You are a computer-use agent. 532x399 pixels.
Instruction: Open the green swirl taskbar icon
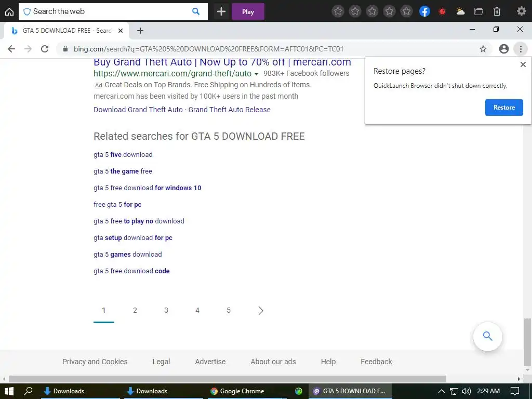(x=299, y=391)
